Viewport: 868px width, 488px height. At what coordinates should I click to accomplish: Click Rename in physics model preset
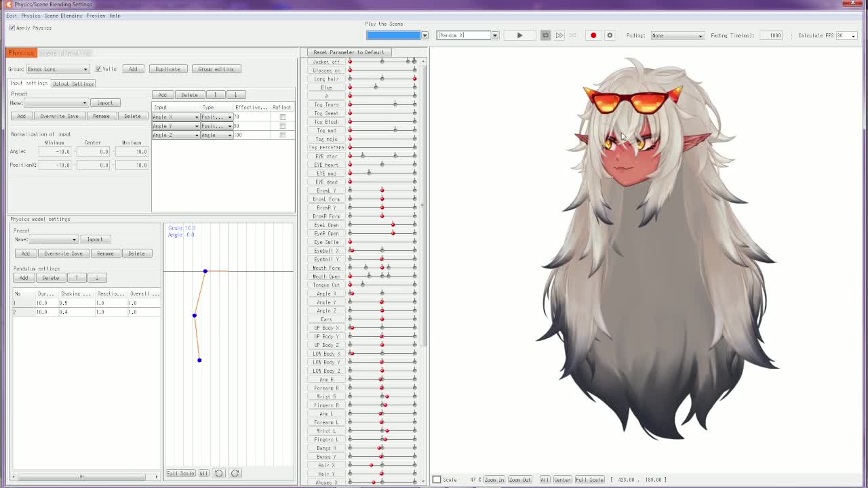[x=105, y=253]
